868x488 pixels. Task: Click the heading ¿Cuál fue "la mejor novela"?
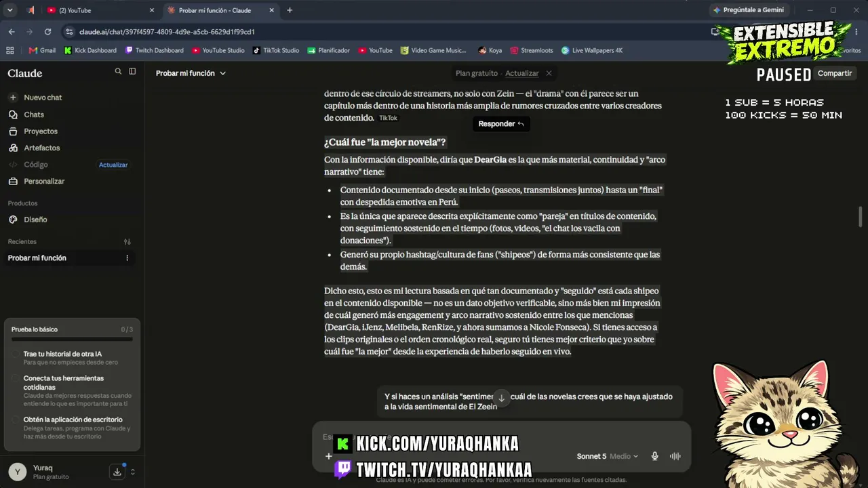tap(384, 142)
